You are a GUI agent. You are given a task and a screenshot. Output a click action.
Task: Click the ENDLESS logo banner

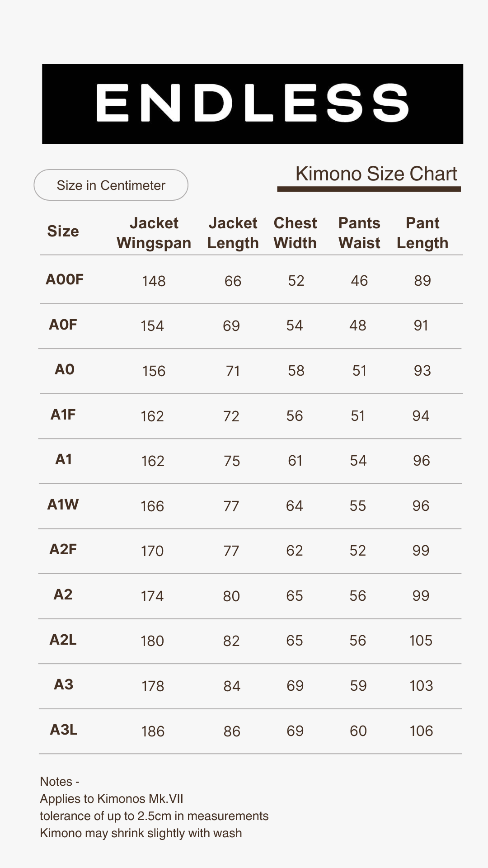pos(252,104)
